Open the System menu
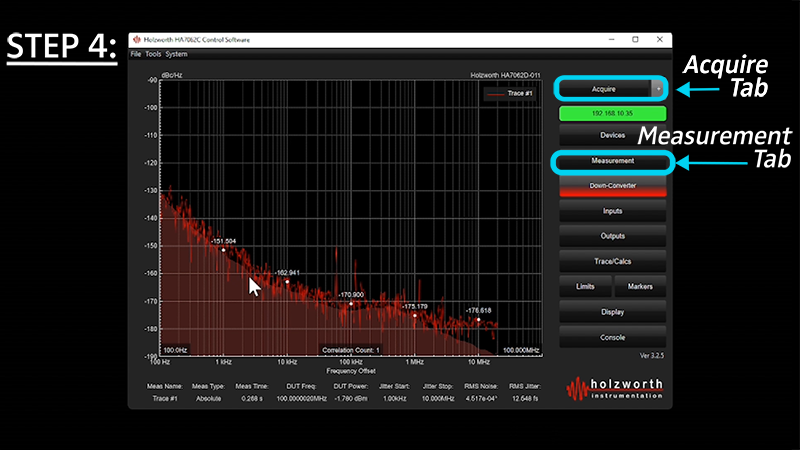Image resolution: width=800 pixels, height=450 pixels. click(x=176, y=54)
